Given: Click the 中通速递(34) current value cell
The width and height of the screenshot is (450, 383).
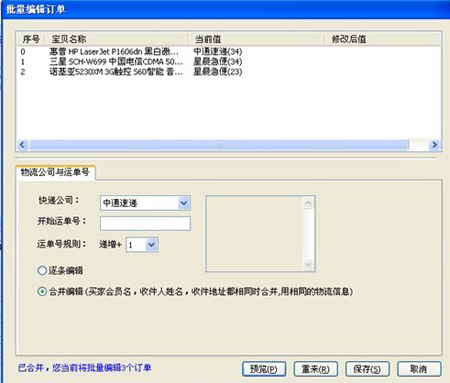Looking at the screenshot, I should click(218, 52).
